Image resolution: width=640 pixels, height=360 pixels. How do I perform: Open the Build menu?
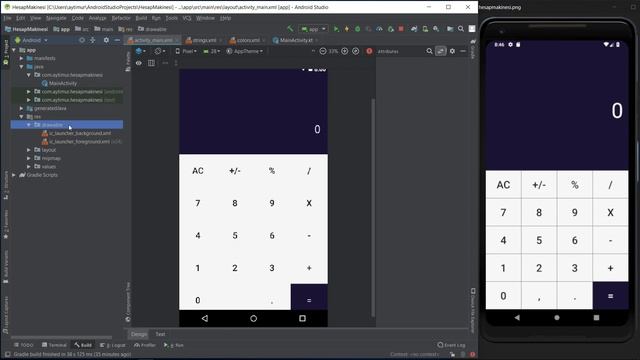pos(141,18)
